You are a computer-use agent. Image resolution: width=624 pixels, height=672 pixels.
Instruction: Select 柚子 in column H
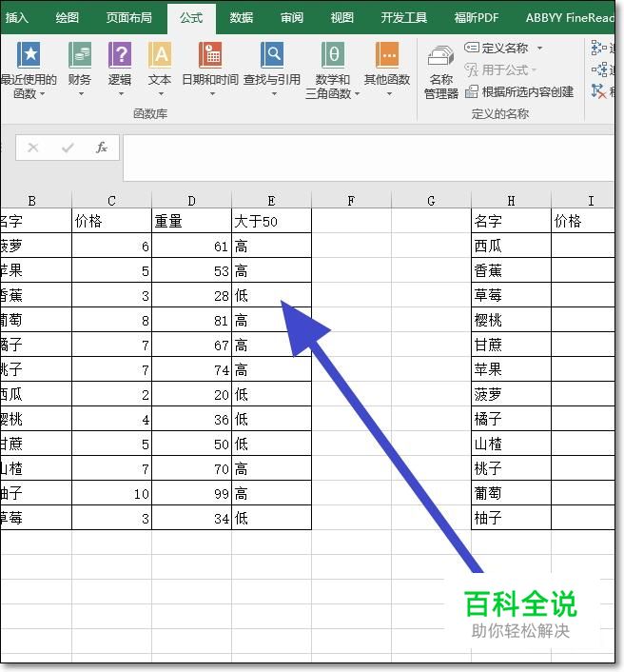pos(511,518)
